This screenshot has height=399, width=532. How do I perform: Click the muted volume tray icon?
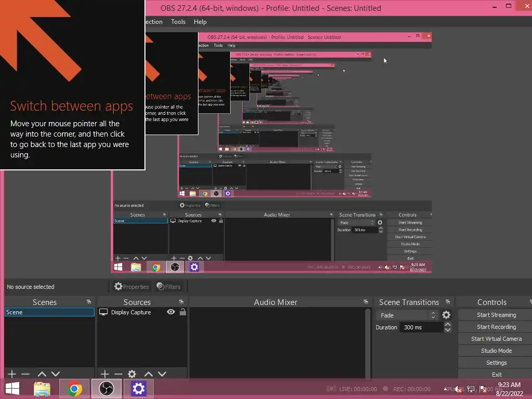click(458, 389)
